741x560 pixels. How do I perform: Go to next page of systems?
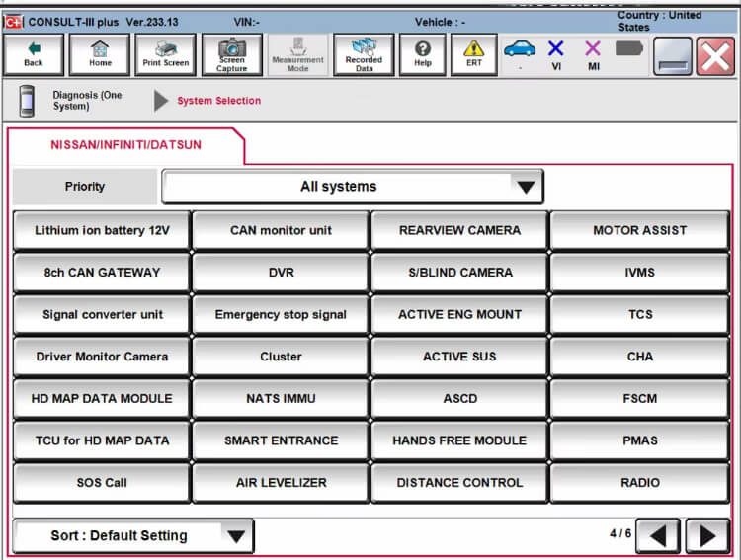[707, 536]
